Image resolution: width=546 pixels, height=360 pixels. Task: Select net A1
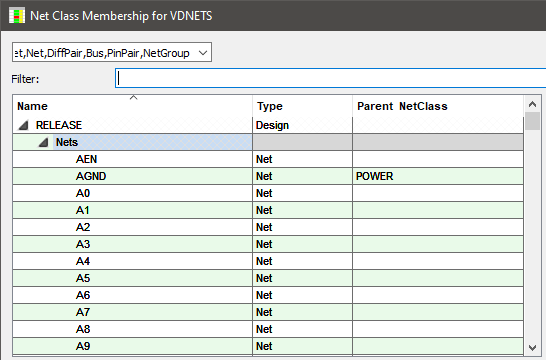pyautogui.click(x=268, y=210)
